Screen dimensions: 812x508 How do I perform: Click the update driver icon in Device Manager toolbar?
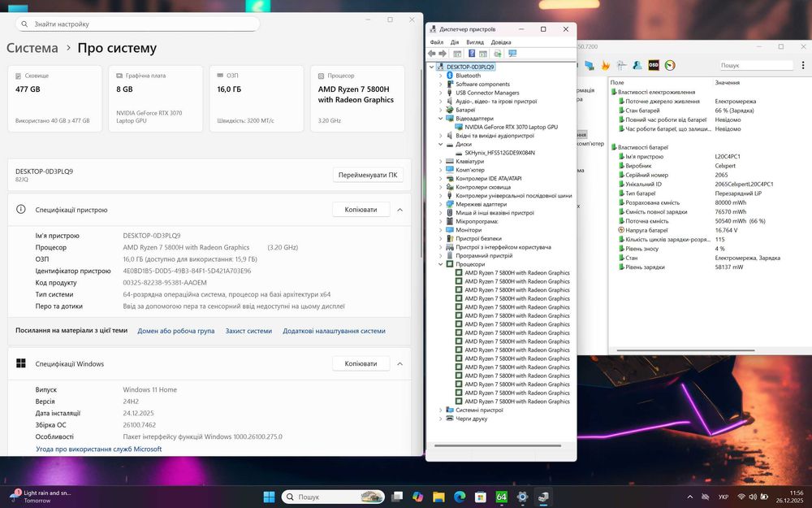[498, 54]
